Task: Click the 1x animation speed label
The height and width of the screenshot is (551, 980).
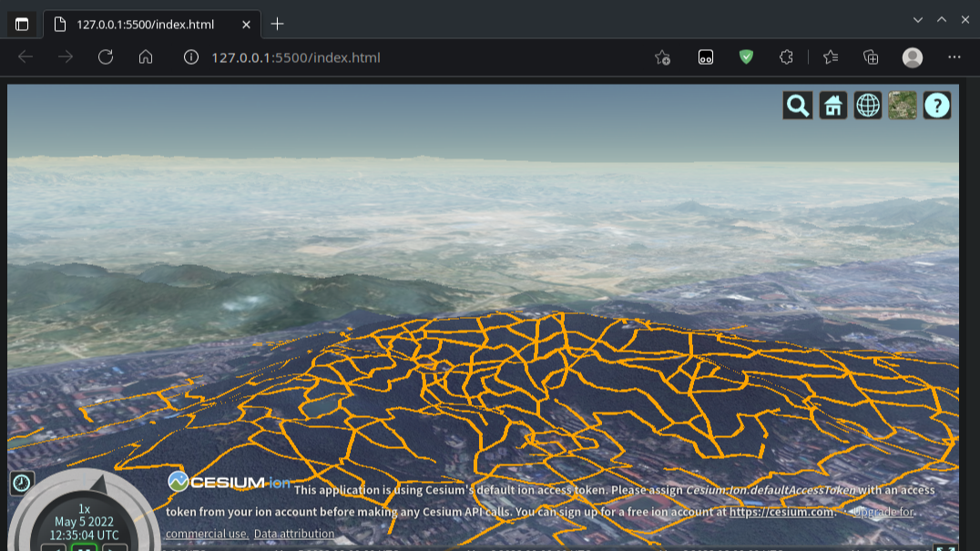Action: point(85,509)
